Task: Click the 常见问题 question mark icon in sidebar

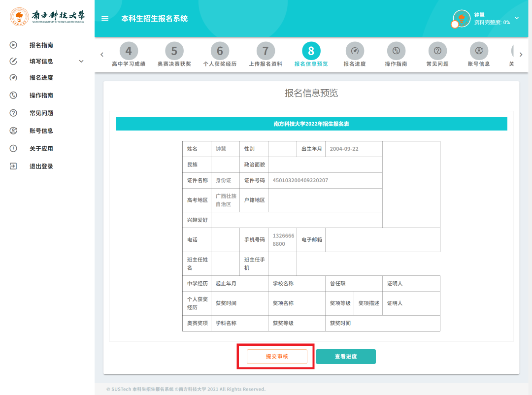Action: [13, 113]
